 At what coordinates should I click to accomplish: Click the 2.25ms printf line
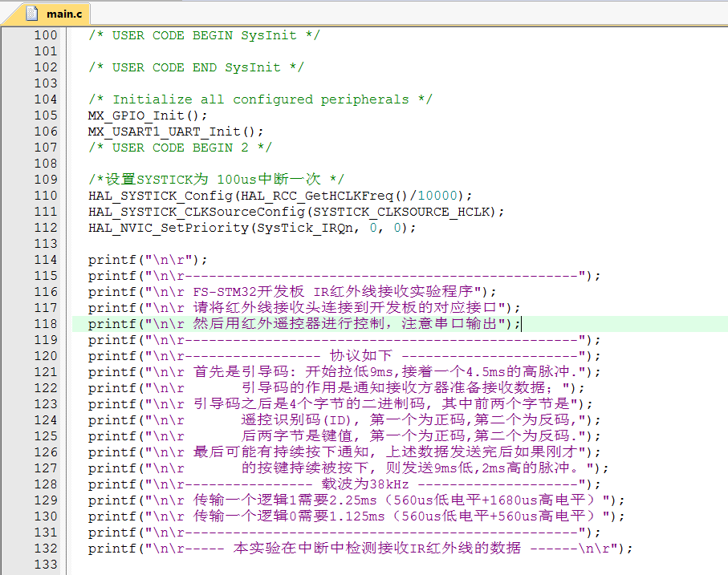click(x=356, y=500)
